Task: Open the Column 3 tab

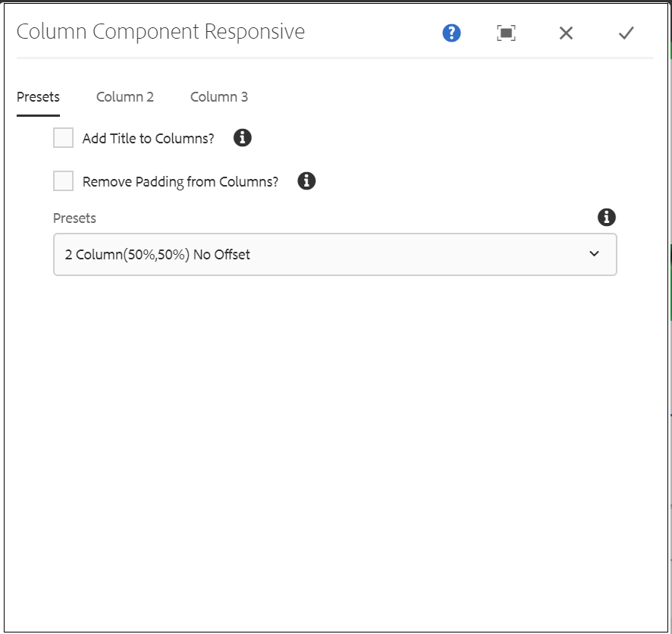Action: (218, 96)
